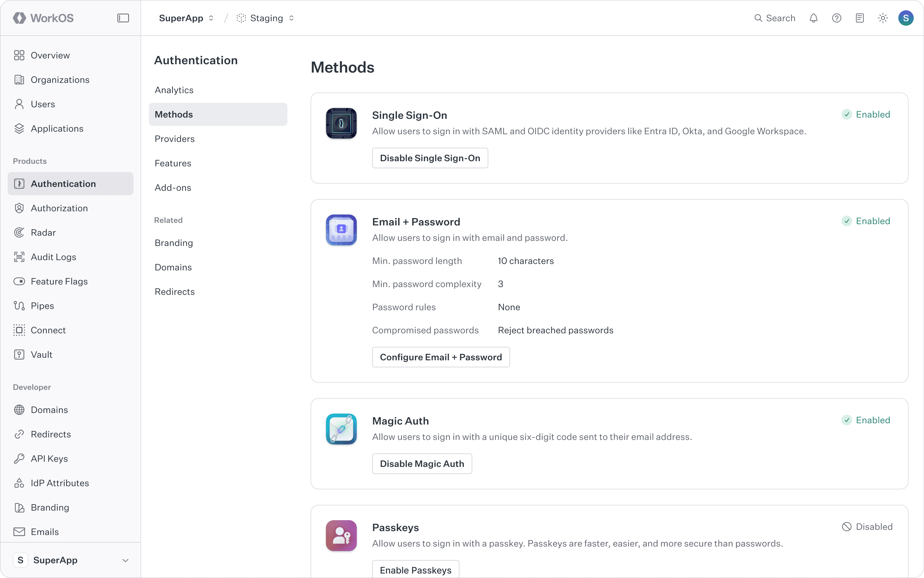The height and width of the screenshot is (578, 924).
Task: Open Branding in the Developer sidebar
Action: pos(71,507)
